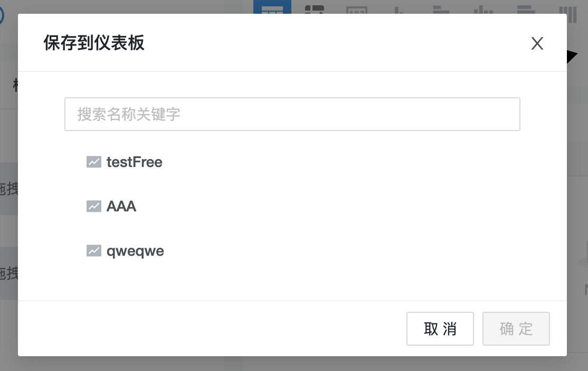Click the chart icon beside AAA

coord(93,206)
